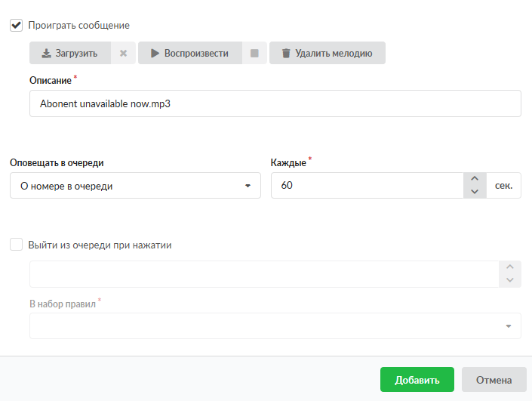Click the Загрузить upload button

tap(69, 54)
